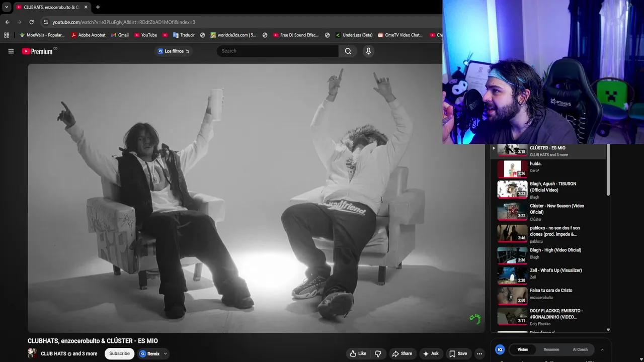Reload the page with the refresh icon

(31, 22)
